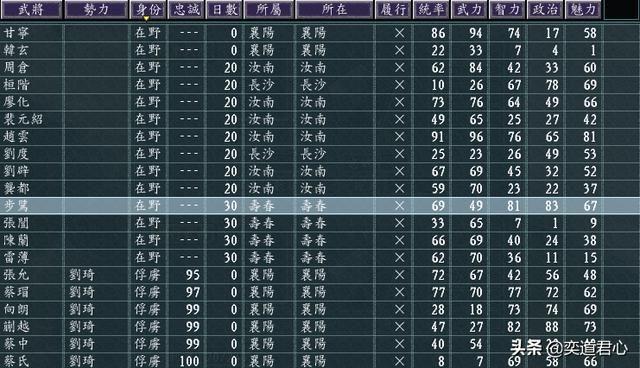Sort by the 政治 column header
The height and width of the screenshot is (368, 640).
[x=545, y=9]
